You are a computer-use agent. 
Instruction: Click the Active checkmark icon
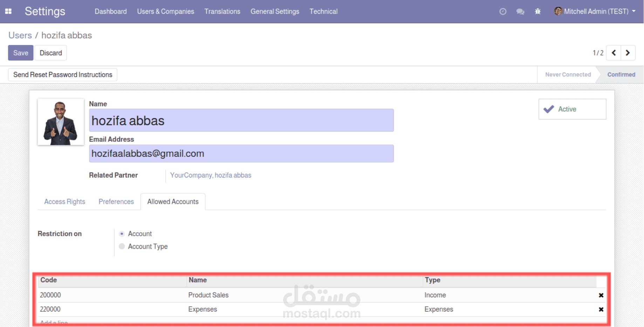[549, 109]
